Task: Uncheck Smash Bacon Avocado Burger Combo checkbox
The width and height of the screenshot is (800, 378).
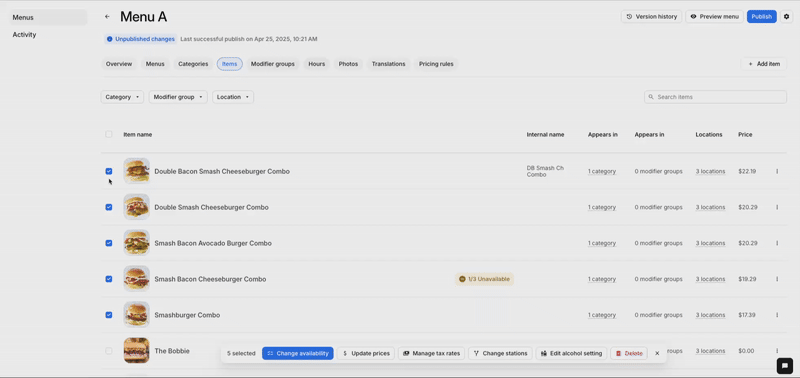Action: click(109, 243)
